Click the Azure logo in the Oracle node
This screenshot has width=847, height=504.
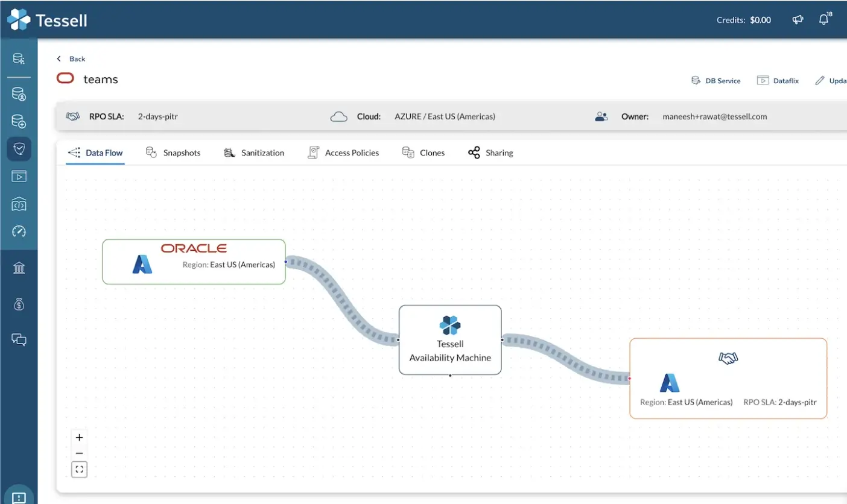[142, 264]
